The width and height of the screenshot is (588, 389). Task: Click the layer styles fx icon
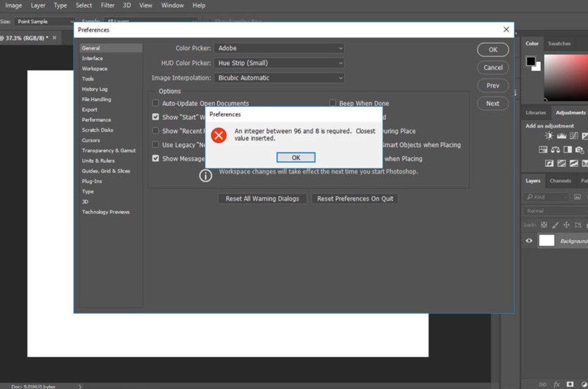[x=556, y=384]
